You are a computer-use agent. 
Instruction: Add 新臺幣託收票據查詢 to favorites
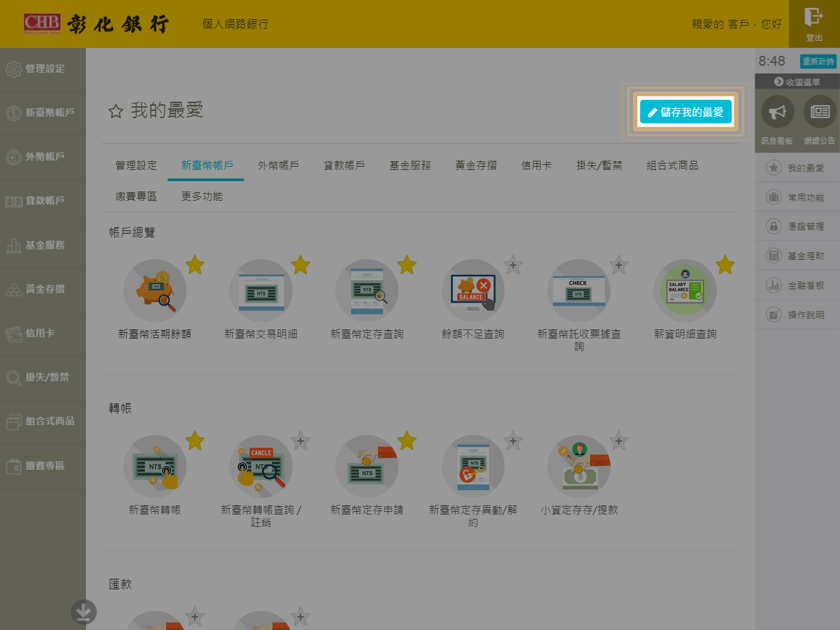pyautogui.click(x=618, y=265)
